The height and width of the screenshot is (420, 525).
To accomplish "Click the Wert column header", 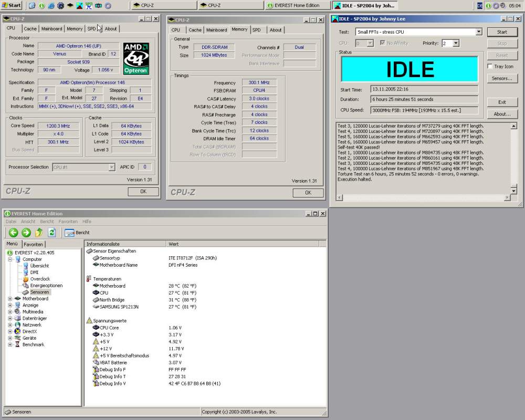I will point(243,244).
